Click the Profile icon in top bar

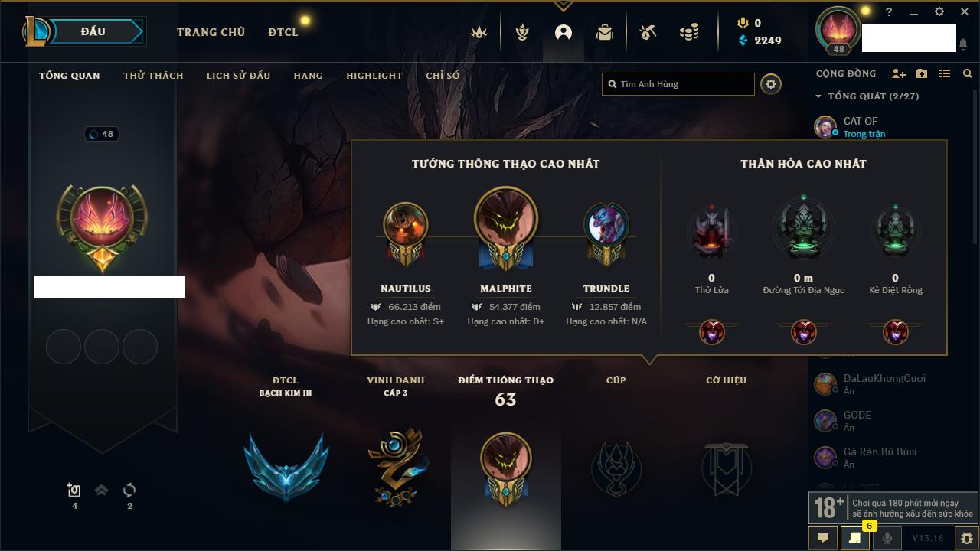[x=563, y=32]
